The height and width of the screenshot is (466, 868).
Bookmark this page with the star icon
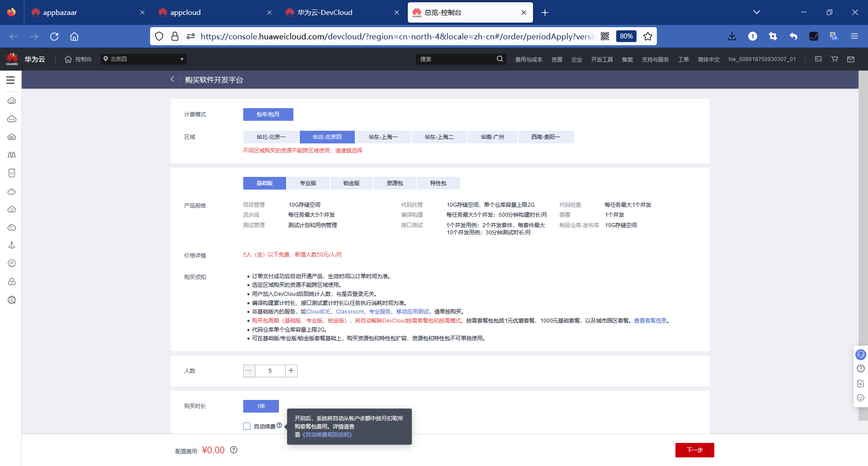[x=648, y=36]
